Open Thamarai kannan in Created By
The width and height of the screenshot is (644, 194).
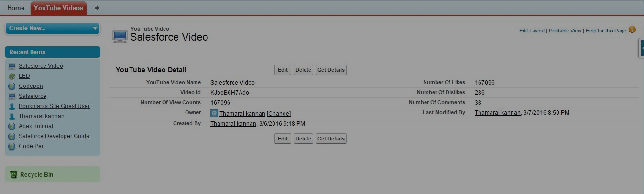click(x=233, y=124)
